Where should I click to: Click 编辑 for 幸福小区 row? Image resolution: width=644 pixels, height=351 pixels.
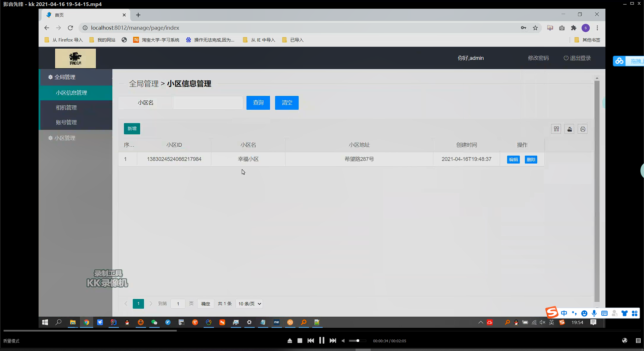[513, 159]
